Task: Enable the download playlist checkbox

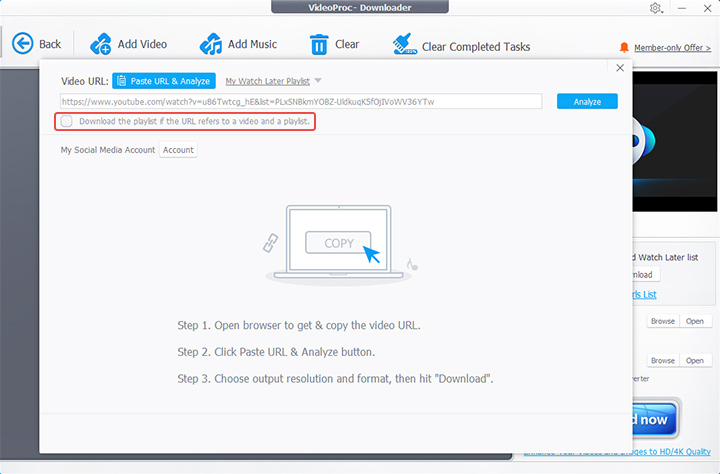Action: pyautogui.click(x=67, y=121)
